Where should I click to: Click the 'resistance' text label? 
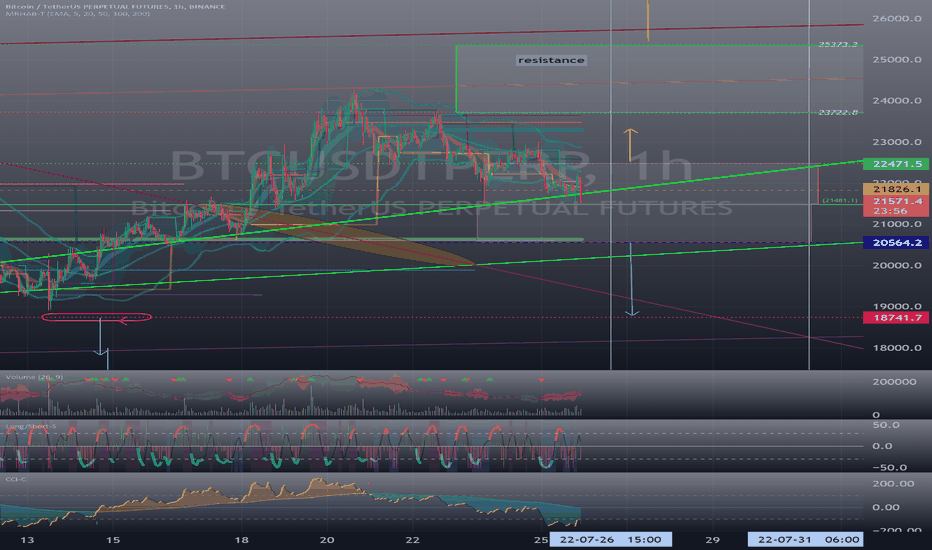click(551, 60)
